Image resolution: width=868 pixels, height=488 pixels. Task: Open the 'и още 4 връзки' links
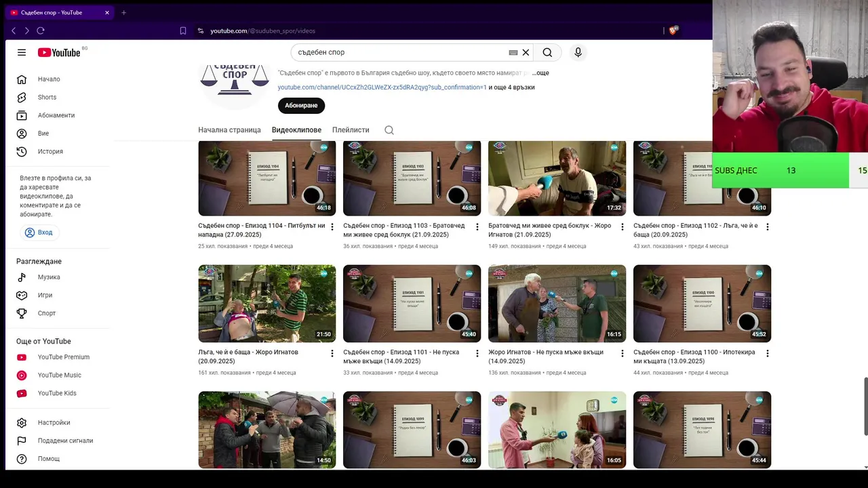[x=511, y=87]
